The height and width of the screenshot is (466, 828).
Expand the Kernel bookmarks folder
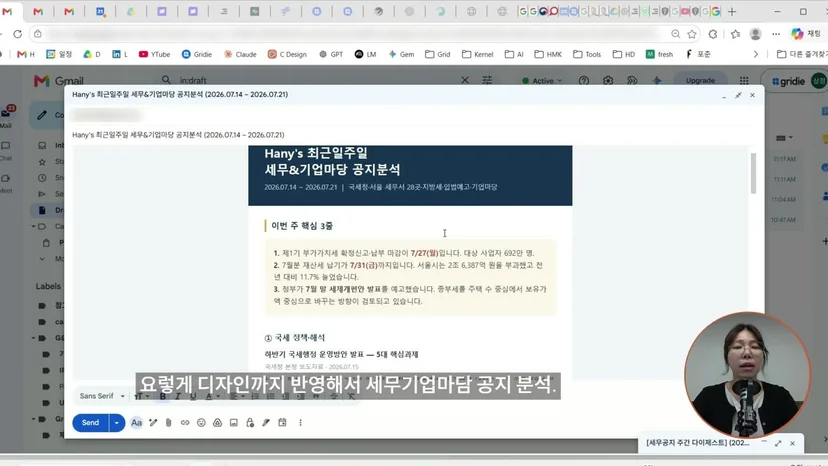477,54
